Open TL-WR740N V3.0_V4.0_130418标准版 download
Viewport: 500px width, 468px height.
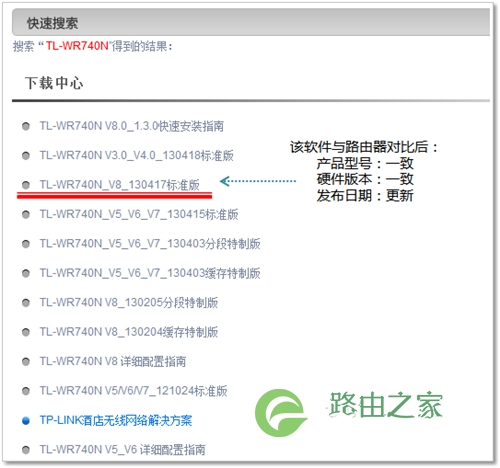(136, 155)
